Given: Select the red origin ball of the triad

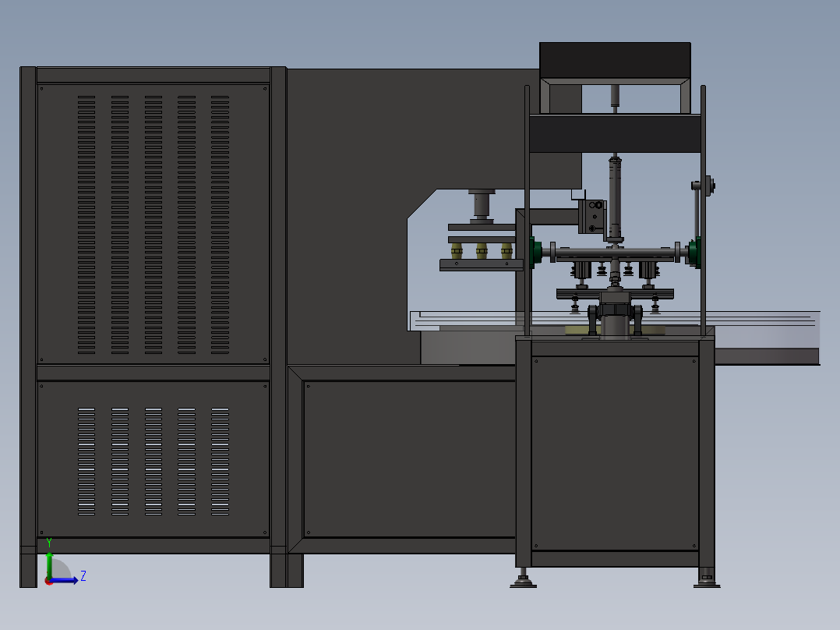Looking at the screenshot, I should tap(48, 582).
